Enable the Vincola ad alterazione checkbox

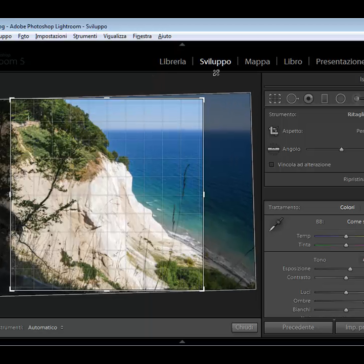pyautogui.click(x=272, y=165)
